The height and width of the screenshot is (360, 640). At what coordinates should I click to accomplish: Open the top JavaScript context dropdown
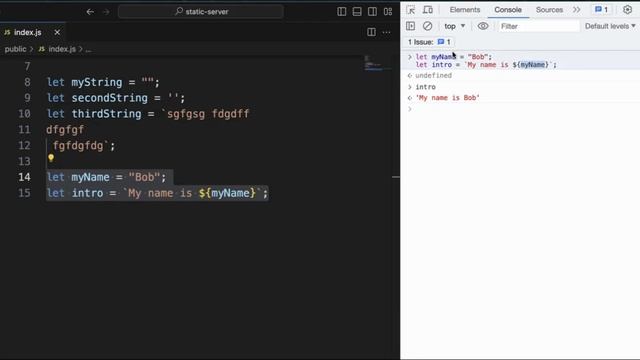[454, 26]
